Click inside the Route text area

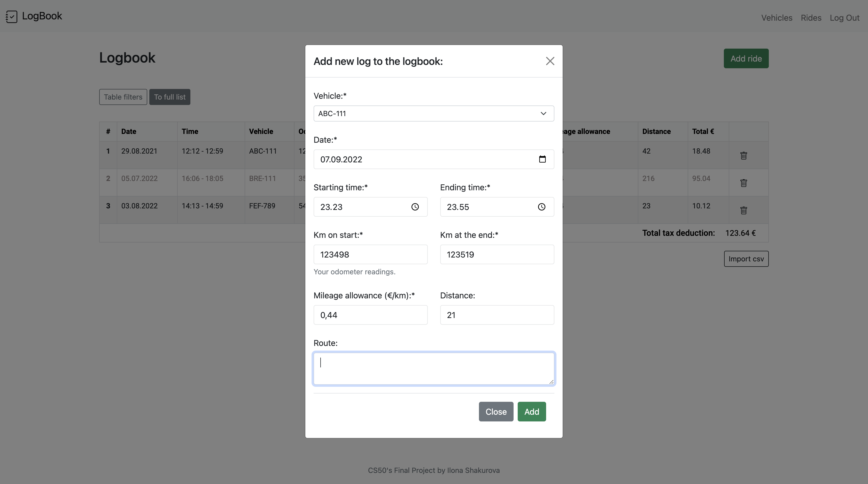[433, 368]
